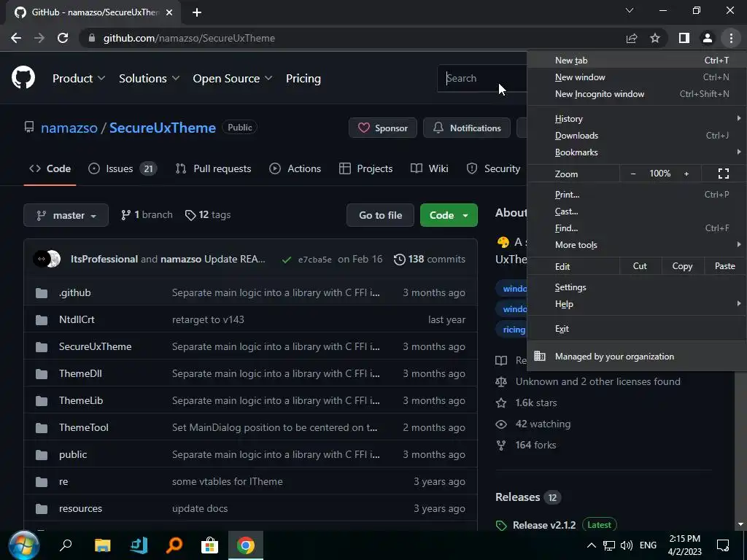Open the Chrome side panel icon

684,38
